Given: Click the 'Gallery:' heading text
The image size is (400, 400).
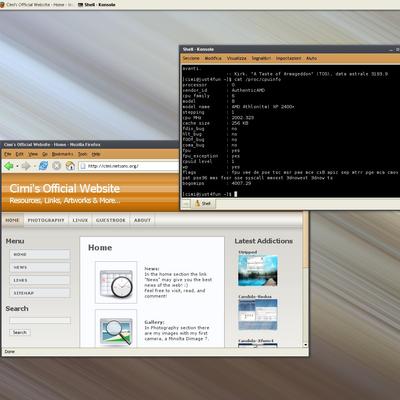Looking at the screenshot, I should coord(154,322).
